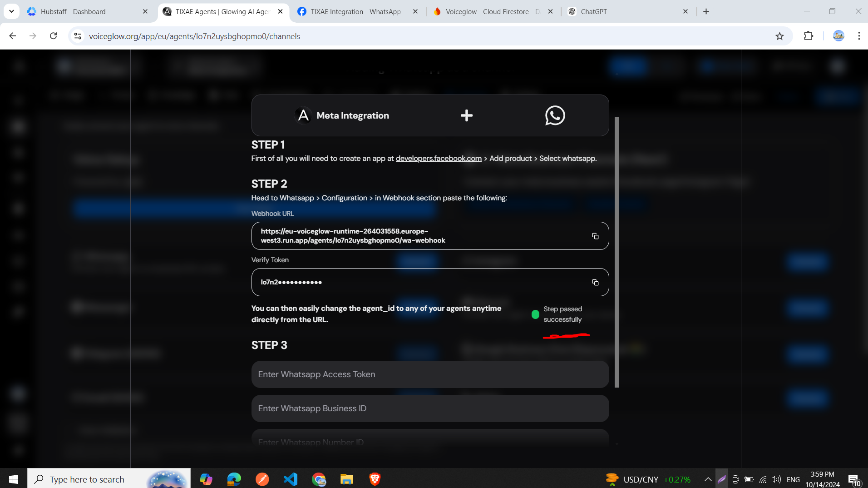Bookmark this page with the star icon

780,36
